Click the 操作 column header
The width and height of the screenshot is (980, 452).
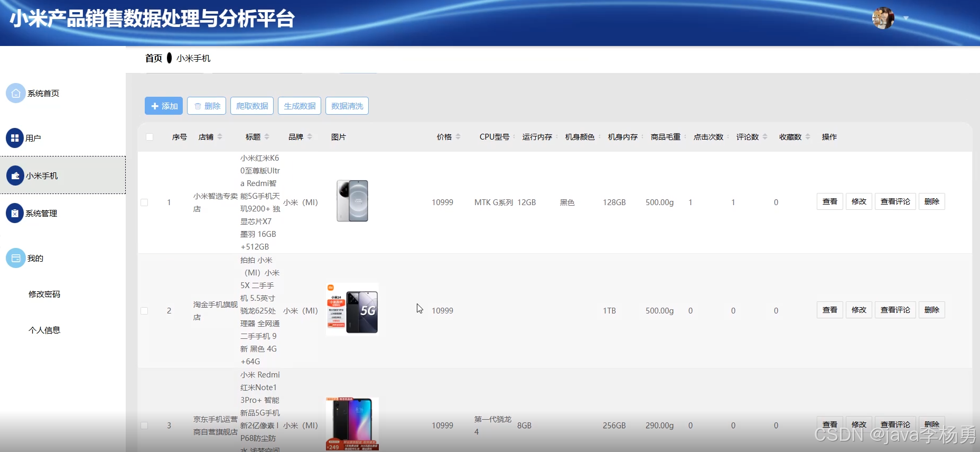pyautogui.click(x=829, y=137)
